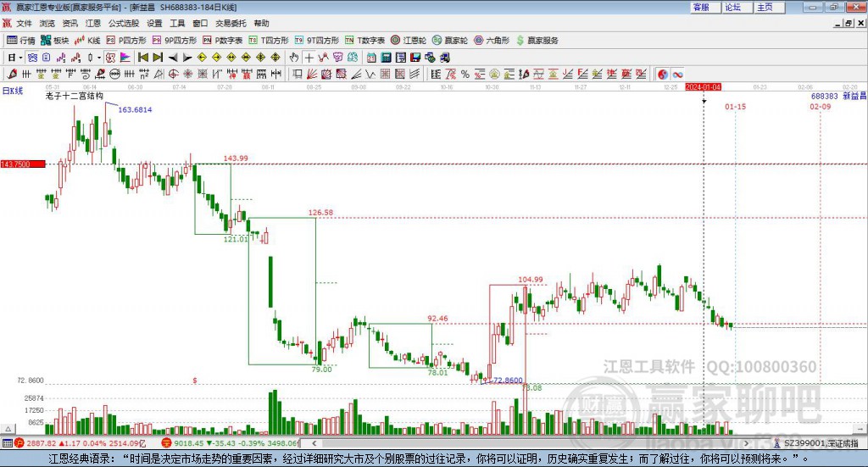Click the 论坛 forum button
This screenshot has width=868, height=467.
pos(738,7)
